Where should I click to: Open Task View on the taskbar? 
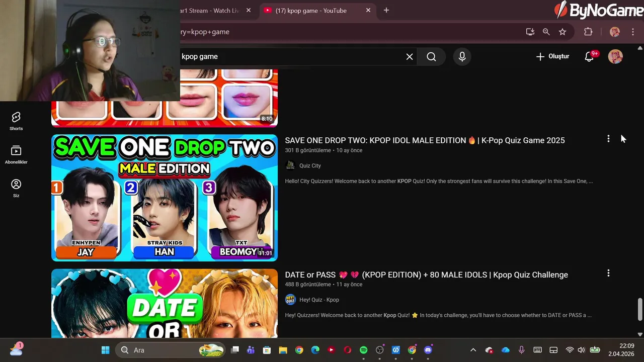[235, 350]
